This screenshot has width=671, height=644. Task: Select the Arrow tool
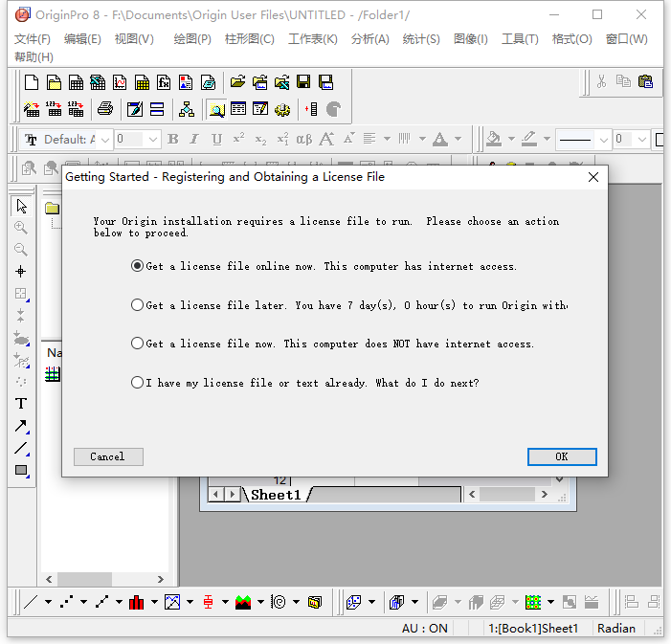[21, 426]
